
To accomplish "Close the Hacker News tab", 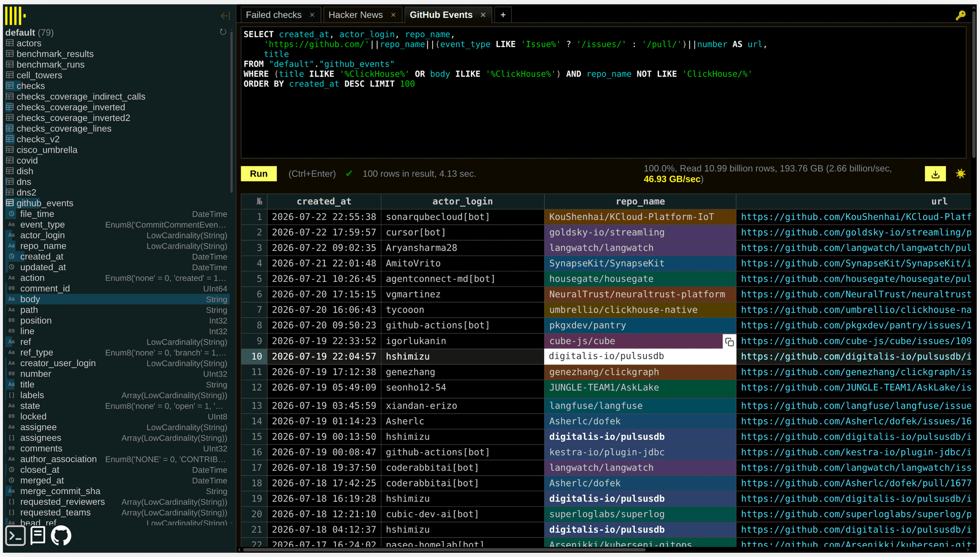I will click(x=393, y=15).
